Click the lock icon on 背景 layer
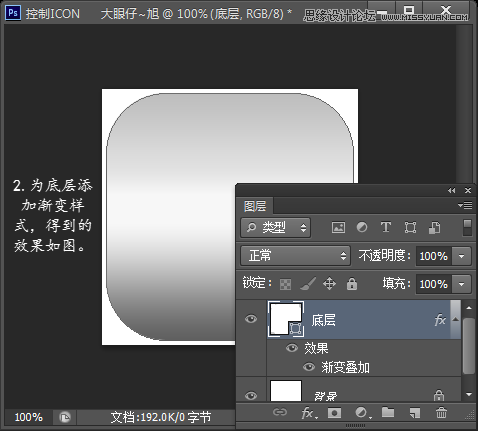 point(439,396)
